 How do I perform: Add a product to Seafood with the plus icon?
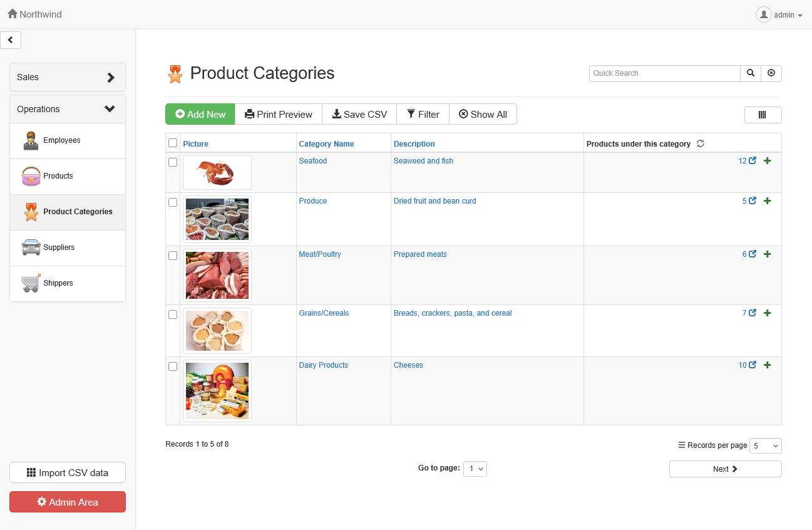(767, 160)
